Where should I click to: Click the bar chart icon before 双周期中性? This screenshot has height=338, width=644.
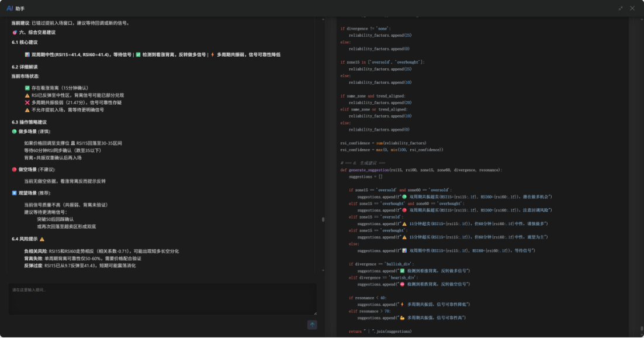(27, 54)
